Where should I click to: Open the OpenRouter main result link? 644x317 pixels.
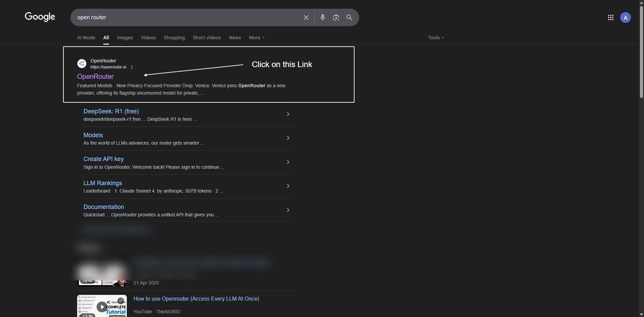pos(95,76)
